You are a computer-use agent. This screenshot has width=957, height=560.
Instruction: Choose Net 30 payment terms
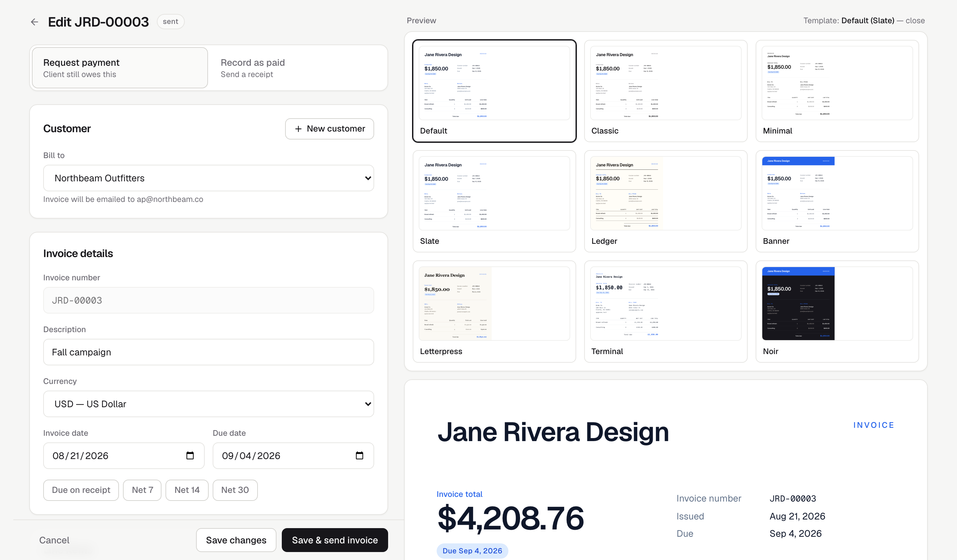pos(235,490)
